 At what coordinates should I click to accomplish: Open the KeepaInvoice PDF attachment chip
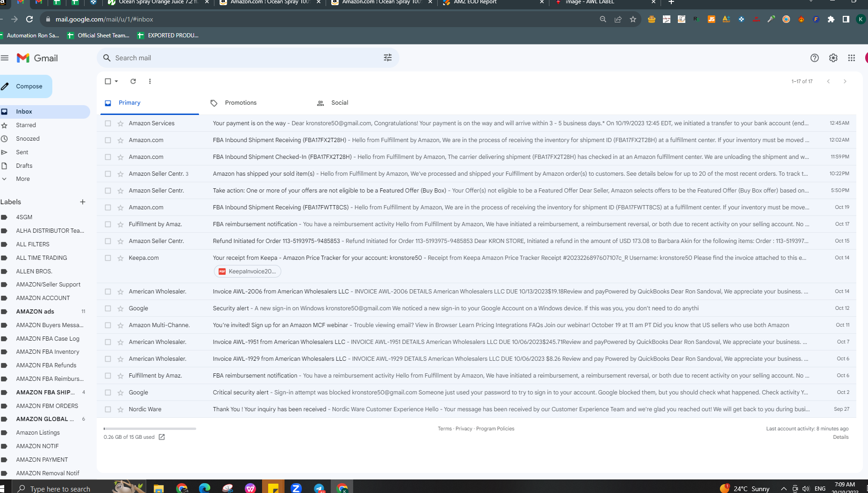(248, 272)
